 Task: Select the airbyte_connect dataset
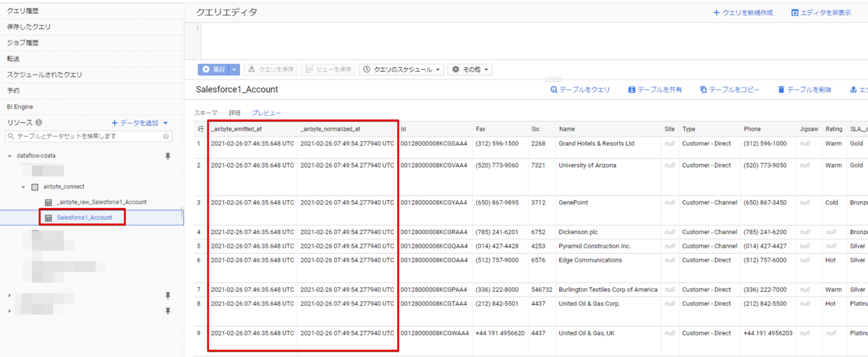(x=64, y=186)
